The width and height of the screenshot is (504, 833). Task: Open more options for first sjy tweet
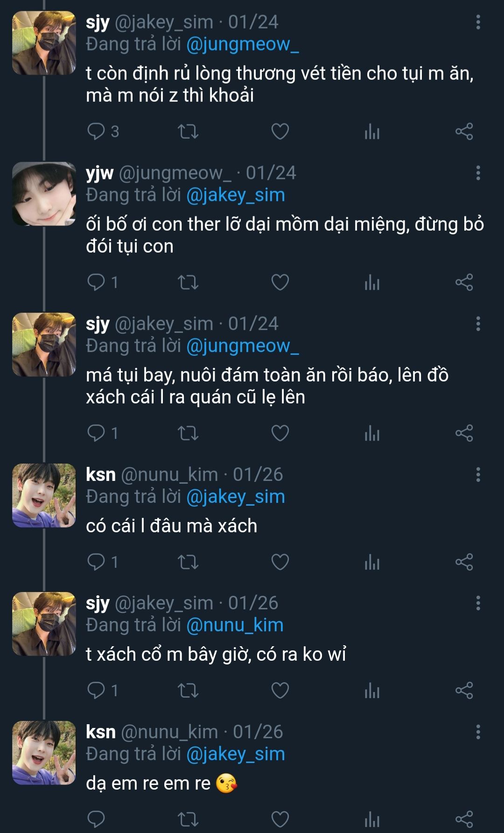tap(478, 22)
